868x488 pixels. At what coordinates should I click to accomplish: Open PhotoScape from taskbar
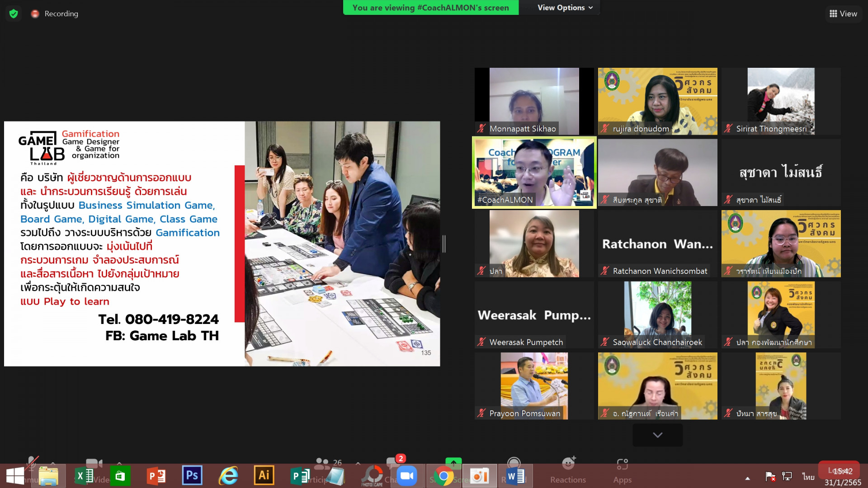tap(372, 476)
